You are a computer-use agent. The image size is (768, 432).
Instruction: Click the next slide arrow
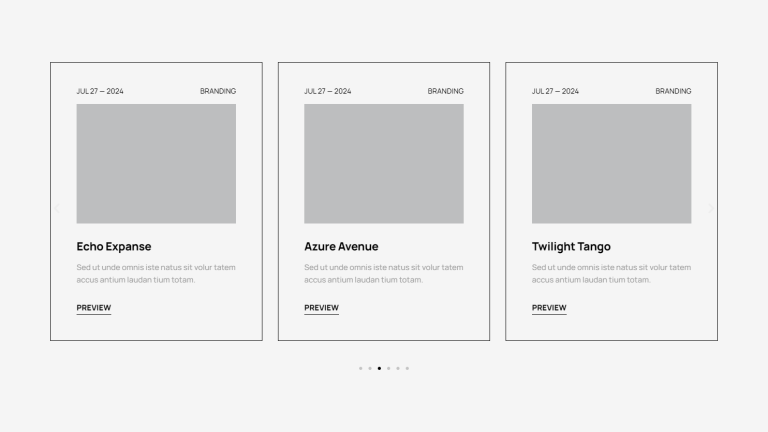(711, 208)
